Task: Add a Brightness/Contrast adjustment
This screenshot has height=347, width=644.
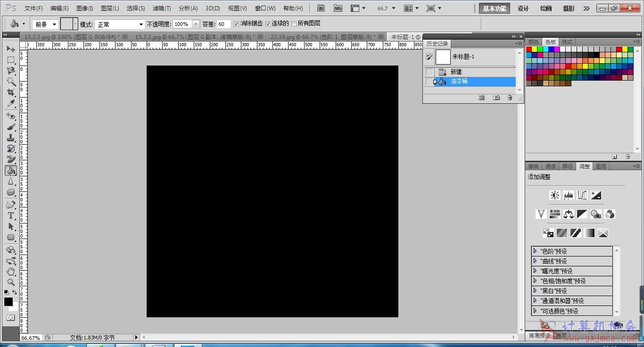Action: pyautogui.click(x=554, y=195)
